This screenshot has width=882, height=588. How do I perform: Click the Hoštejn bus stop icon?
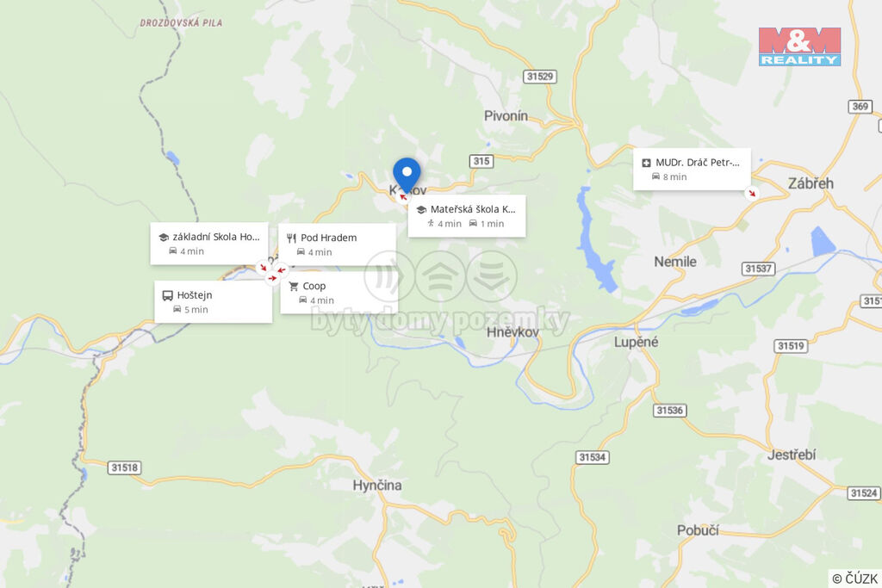click(168, 295)
